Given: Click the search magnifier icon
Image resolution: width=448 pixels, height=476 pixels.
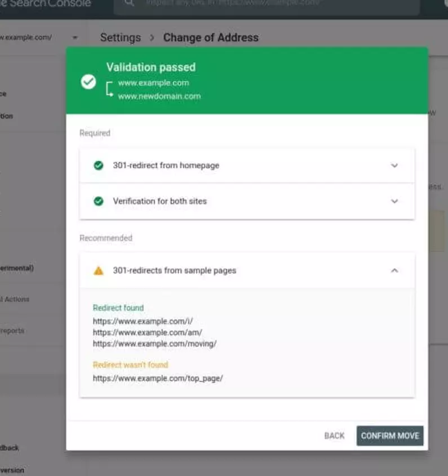Looking at the screenshot, I should pyautogui.click(x=129, y=3).
